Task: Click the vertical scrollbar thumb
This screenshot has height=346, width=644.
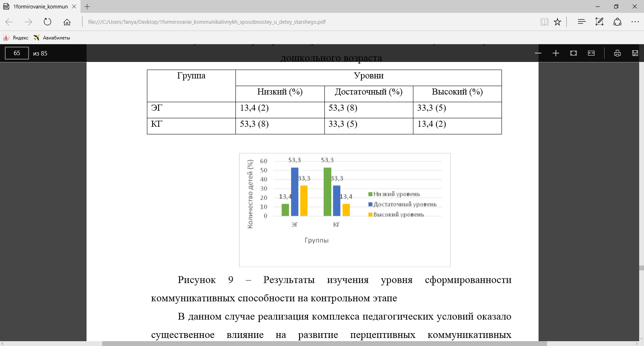Action: 641,268
